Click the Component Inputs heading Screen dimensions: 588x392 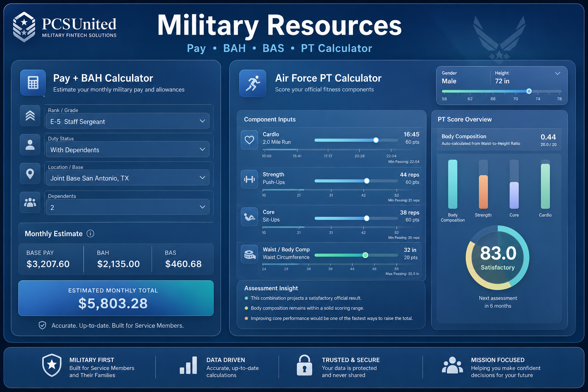tap(270, 119)
